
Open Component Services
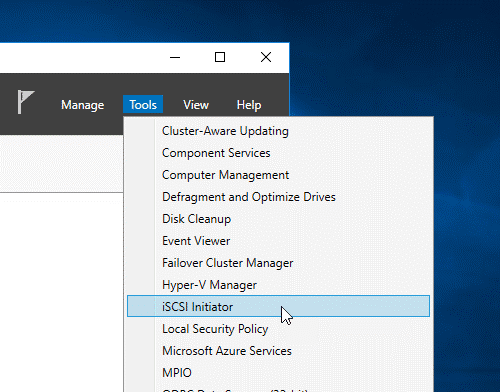point(278,153)
